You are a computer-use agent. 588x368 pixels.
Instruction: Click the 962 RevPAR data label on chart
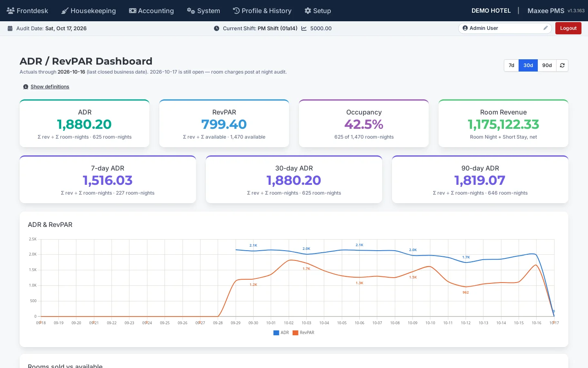pos(466,292)
